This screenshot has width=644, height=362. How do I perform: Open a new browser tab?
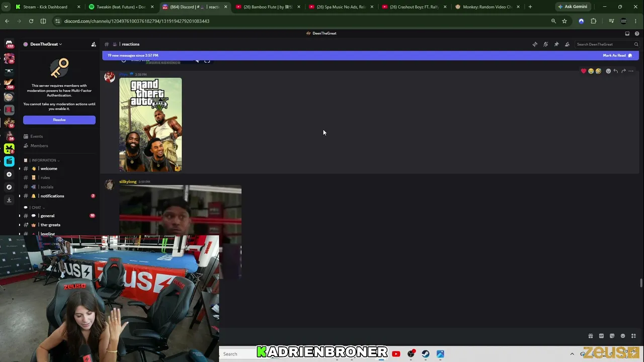pyautogui.click(x=530, y=7)
